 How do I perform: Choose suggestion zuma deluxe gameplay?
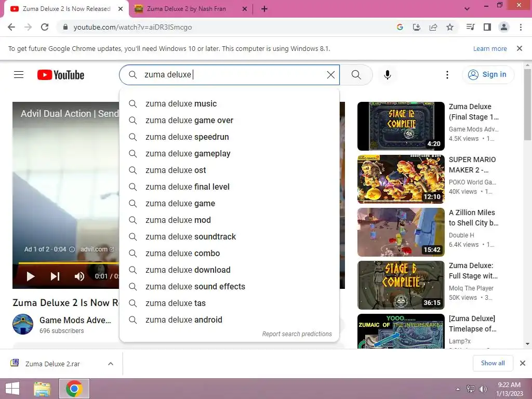[x=229, y=153]
